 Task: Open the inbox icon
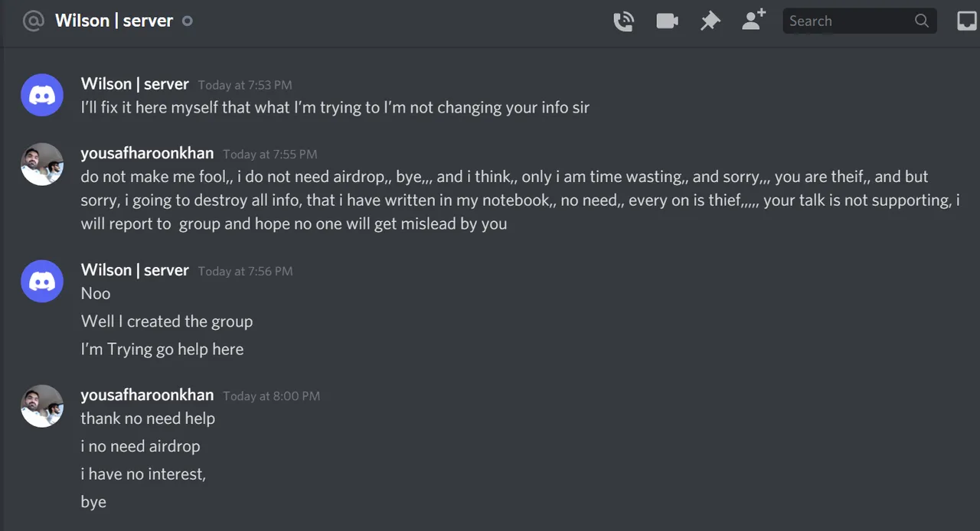click(967, 21)
